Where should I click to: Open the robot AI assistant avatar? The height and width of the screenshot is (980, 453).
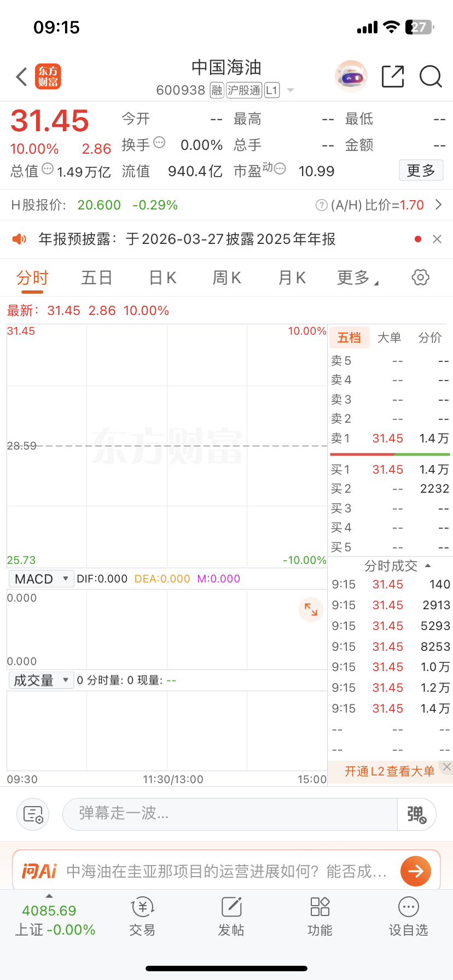[351, 77]
